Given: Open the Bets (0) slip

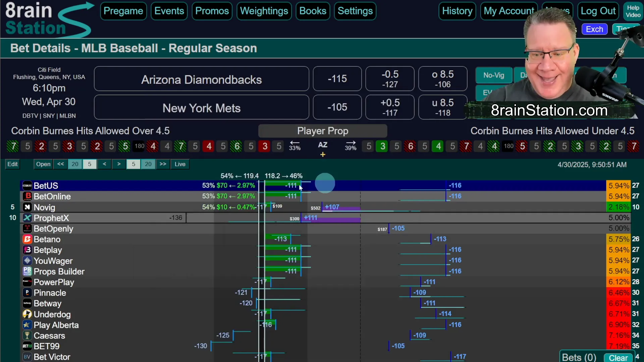Looking at the screenshot, I should 579,357.
